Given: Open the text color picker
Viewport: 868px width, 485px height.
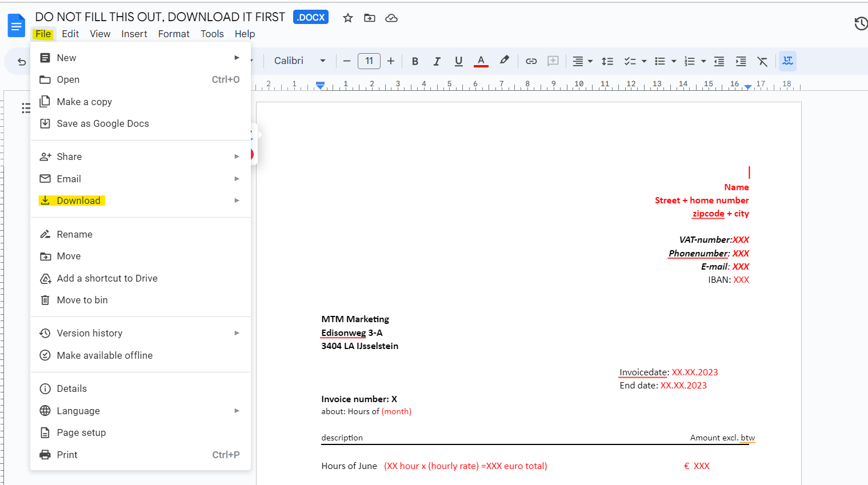Looking at the screenshot, I should coord(481,61).
